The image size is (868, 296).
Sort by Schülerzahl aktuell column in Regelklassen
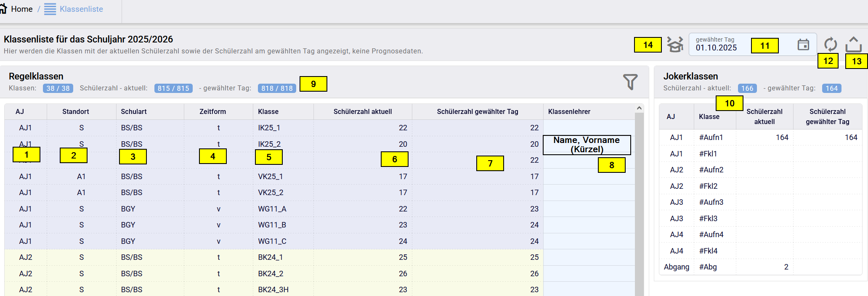point(362,111)
